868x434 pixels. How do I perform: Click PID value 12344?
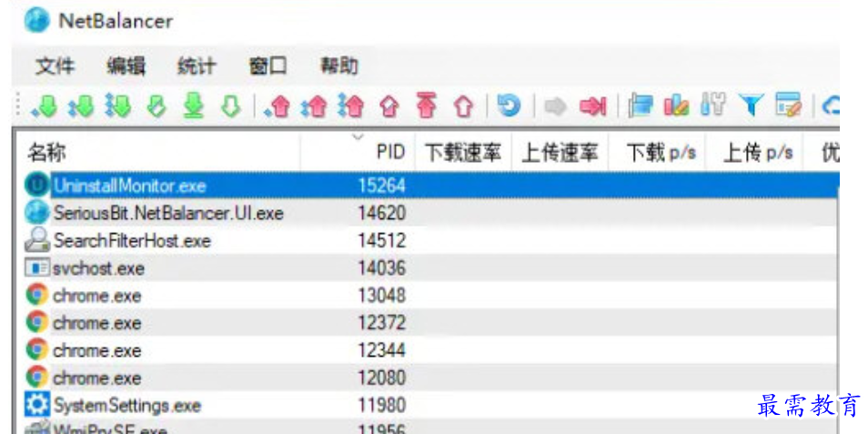coord(382,350)
